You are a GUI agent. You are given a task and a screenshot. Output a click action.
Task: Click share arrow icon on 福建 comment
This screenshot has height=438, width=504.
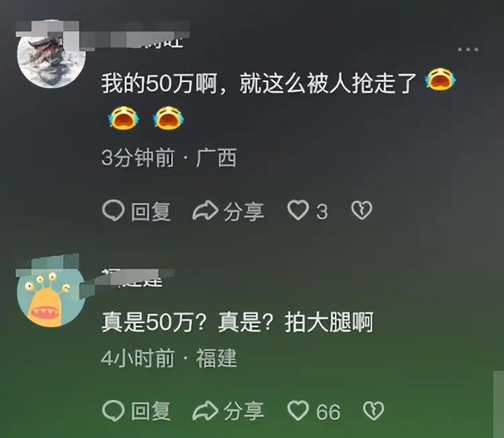[x=206, y=410]
